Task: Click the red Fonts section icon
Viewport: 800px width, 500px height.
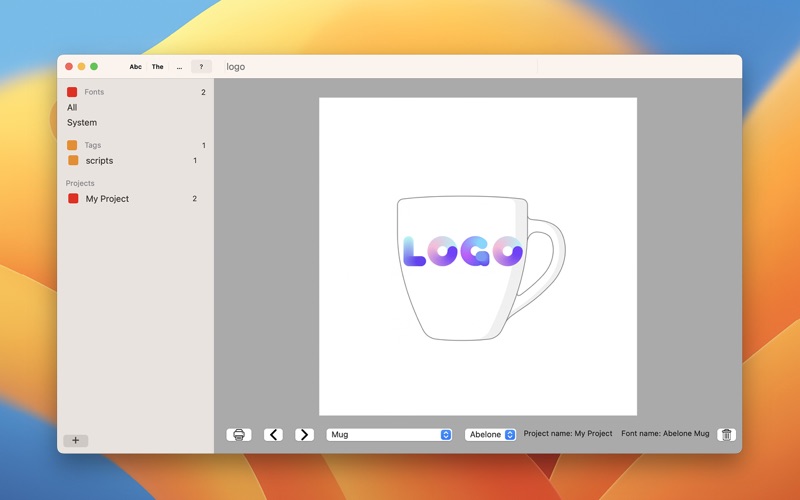Action: (72, 92)
